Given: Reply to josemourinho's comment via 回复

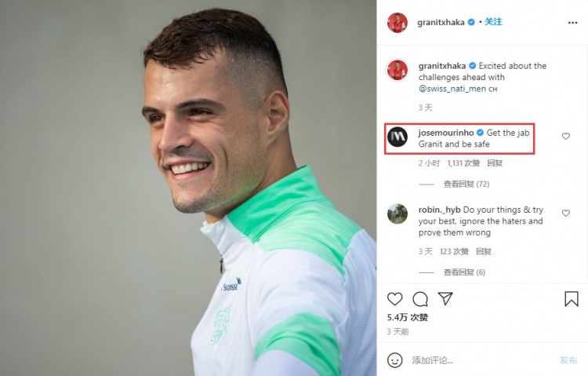Looking at the screenshot, I should tap(495, 163).
